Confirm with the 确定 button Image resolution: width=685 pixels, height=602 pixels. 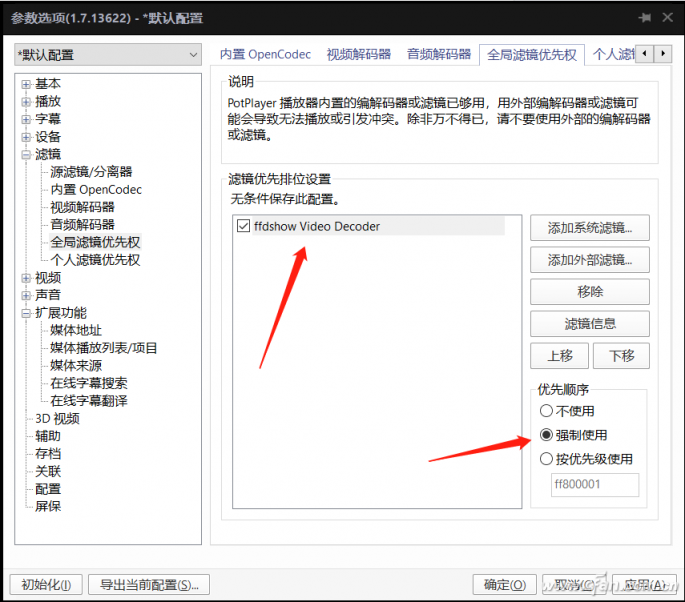[x=505, y=585]
